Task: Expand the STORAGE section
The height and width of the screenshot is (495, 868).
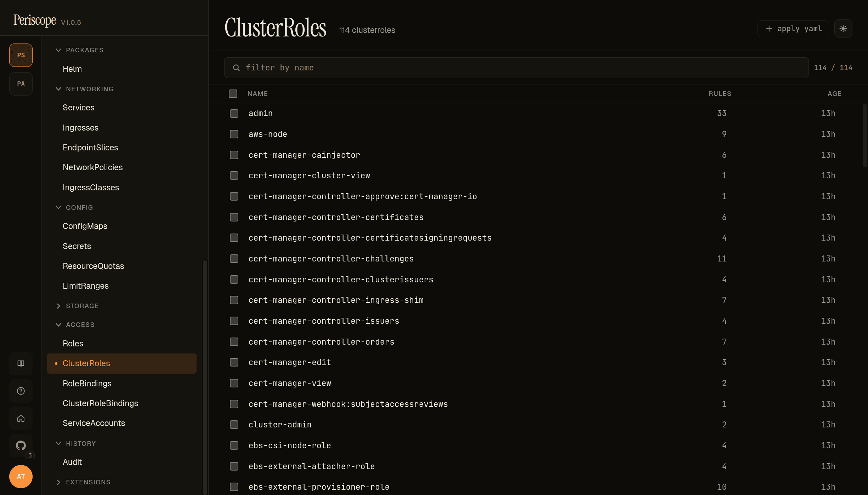Action: [77, 306]
